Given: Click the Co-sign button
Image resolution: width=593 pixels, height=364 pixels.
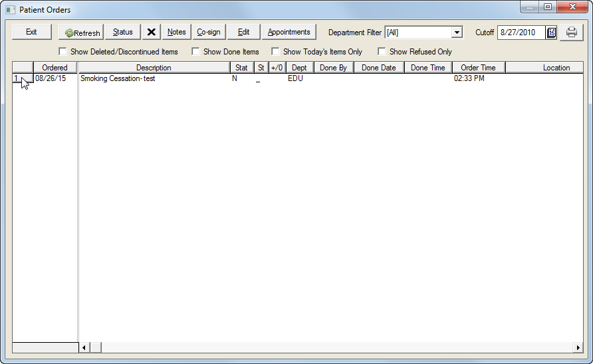Looking at the screenshot, I should 209,33.
